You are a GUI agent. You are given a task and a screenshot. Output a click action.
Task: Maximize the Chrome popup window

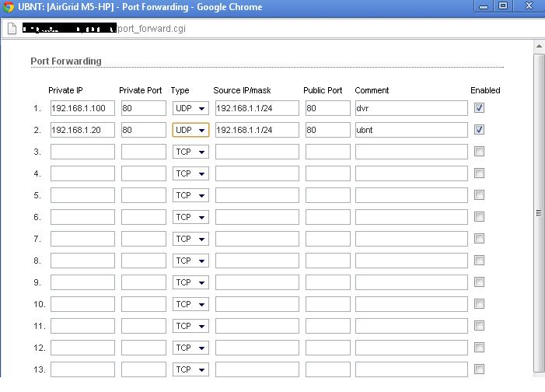pyautogui.click(x=503, y=6)
